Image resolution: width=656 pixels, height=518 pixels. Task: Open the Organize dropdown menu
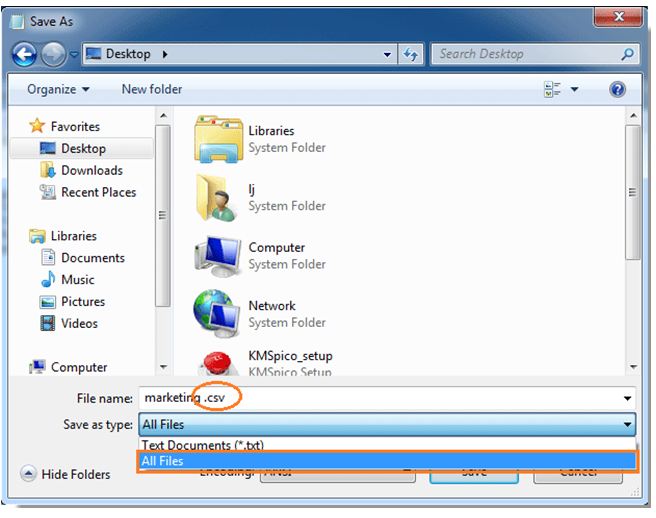click(58, 90)
